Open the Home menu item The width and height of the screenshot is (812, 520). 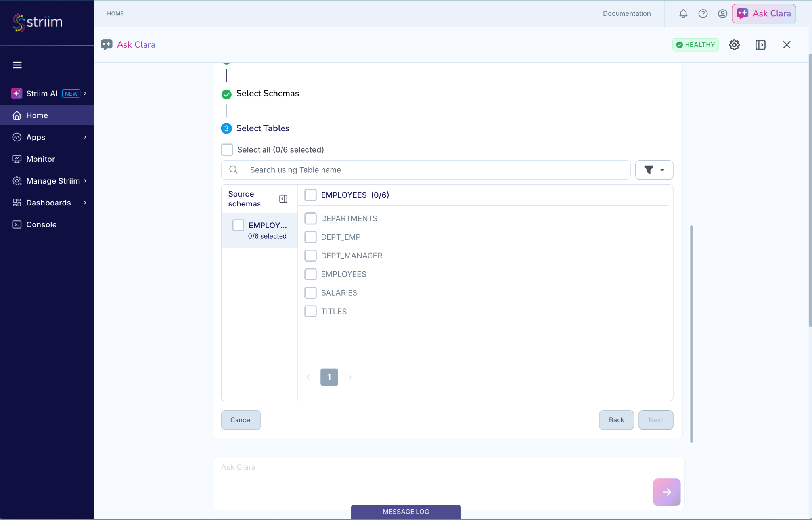pos(47,115)
